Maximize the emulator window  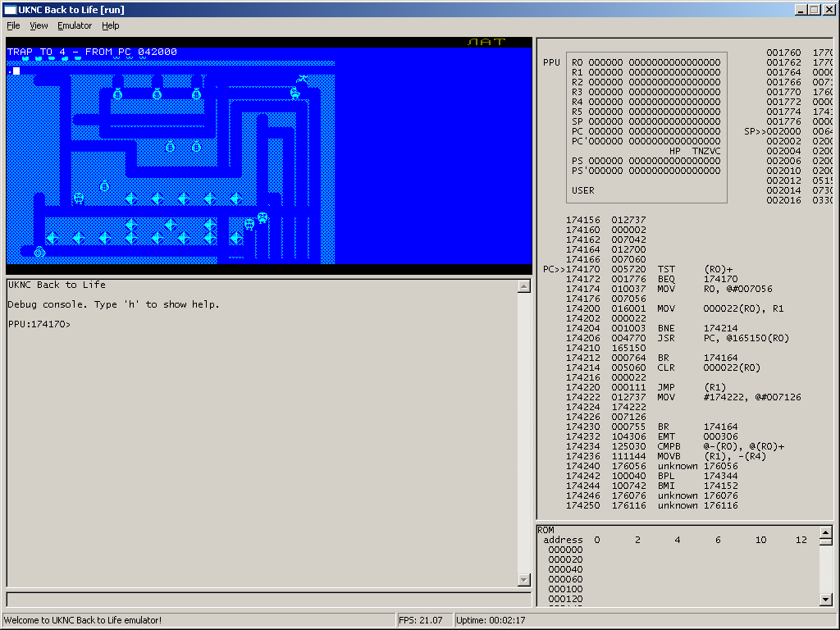point(815,10)
